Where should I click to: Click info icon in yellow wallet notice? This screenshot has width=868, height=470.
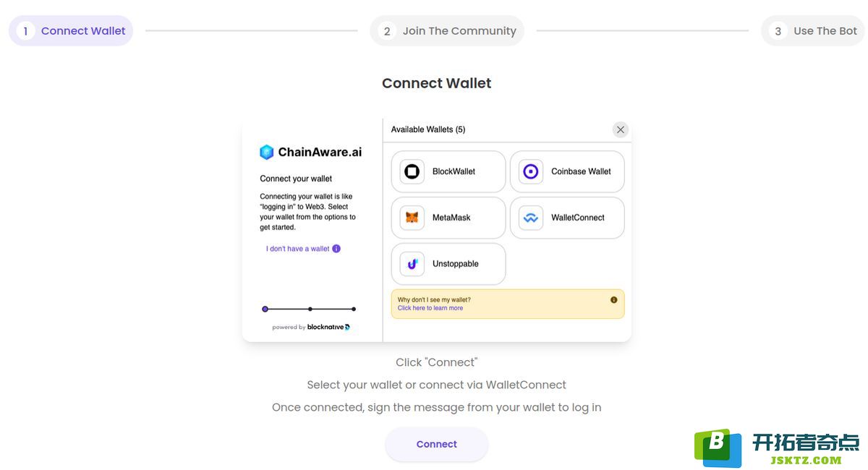[x=614, y=299]
